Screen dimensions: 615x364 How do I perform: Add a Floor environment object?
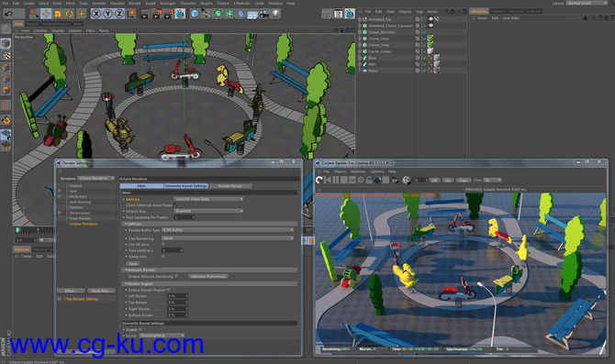pos(252,14)
